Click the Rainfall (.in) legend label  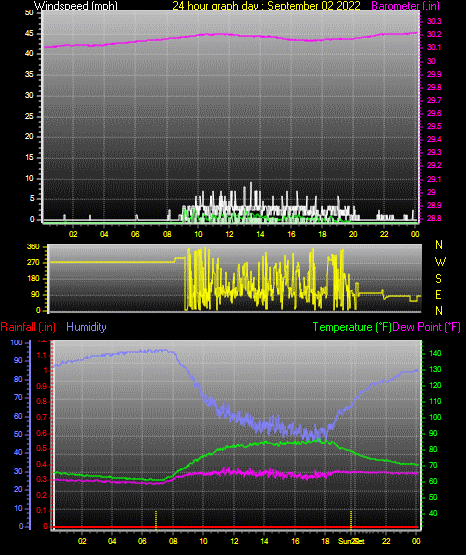coord(28,327)
